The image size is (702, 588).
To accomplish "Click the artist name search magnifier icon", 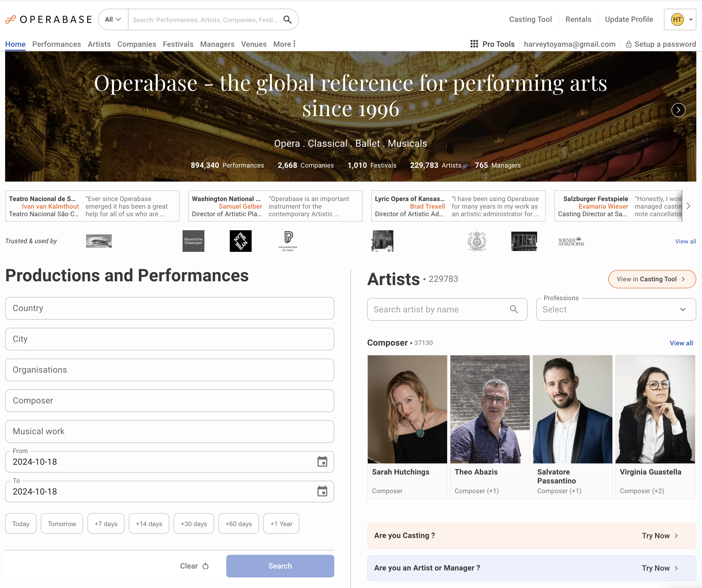I will (x=514, y=309).
